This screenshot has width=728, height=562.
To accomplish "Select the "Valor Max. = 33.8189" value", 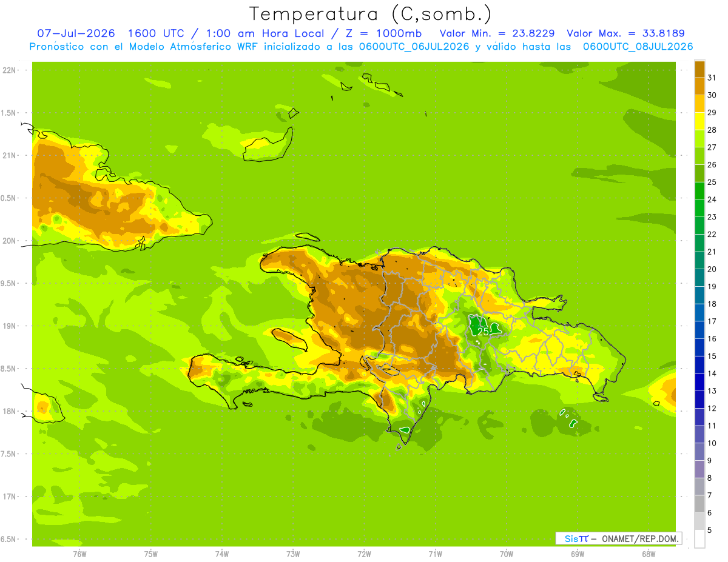I will (625, 33).
